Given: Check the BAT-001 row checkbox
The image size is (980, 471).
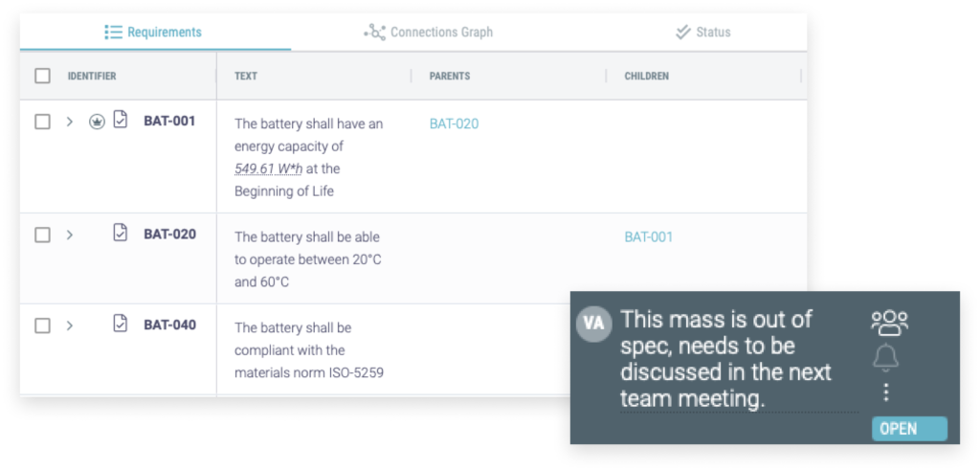Looking at the screenshot, I should coord(42,122).
